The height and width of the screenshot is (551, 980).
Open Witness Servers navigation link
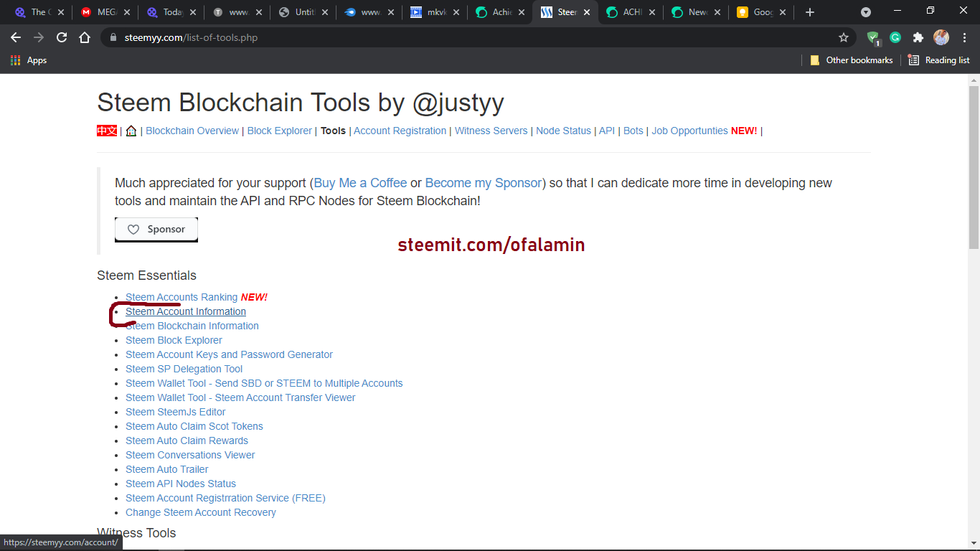tap(491, 131)
